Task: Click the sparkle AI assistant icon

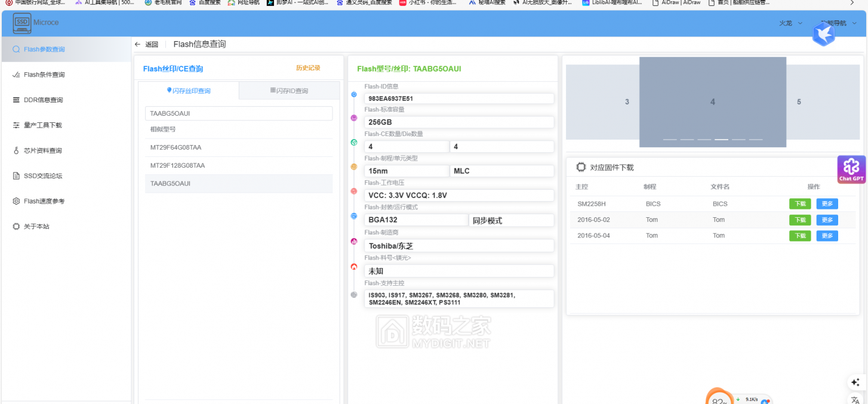Action: point(855,382)
